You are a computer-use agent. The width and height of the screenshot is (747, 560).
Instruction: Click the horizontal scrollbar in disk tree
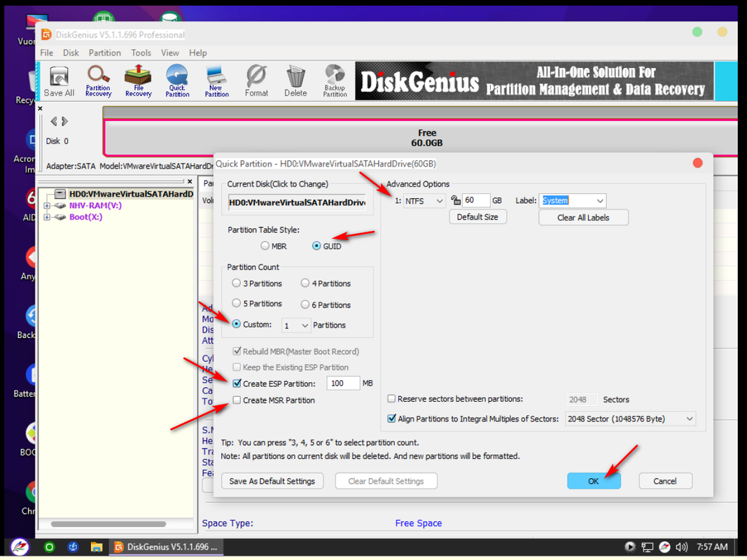pyautogui.click(x=109, y=524)
